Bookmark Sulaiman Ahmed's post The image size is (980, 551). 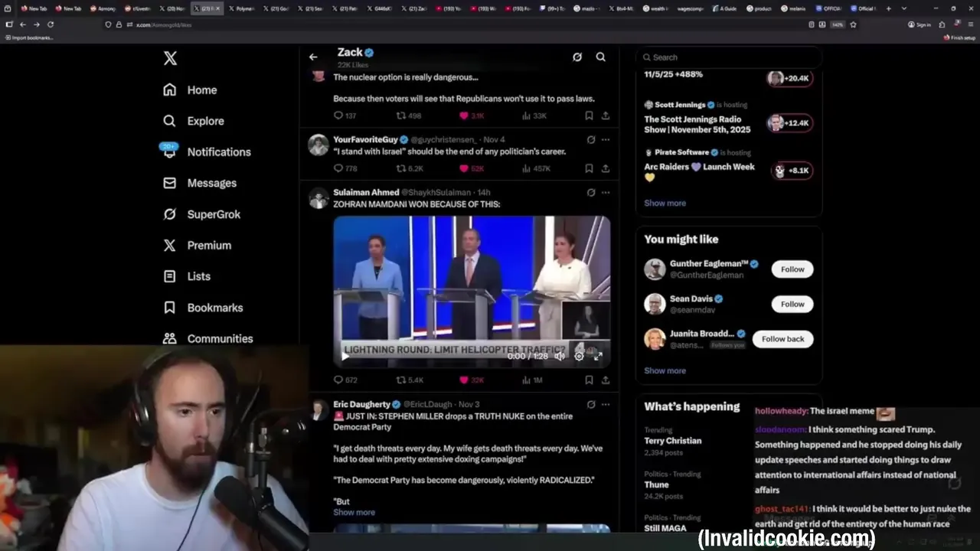(589, 380)
